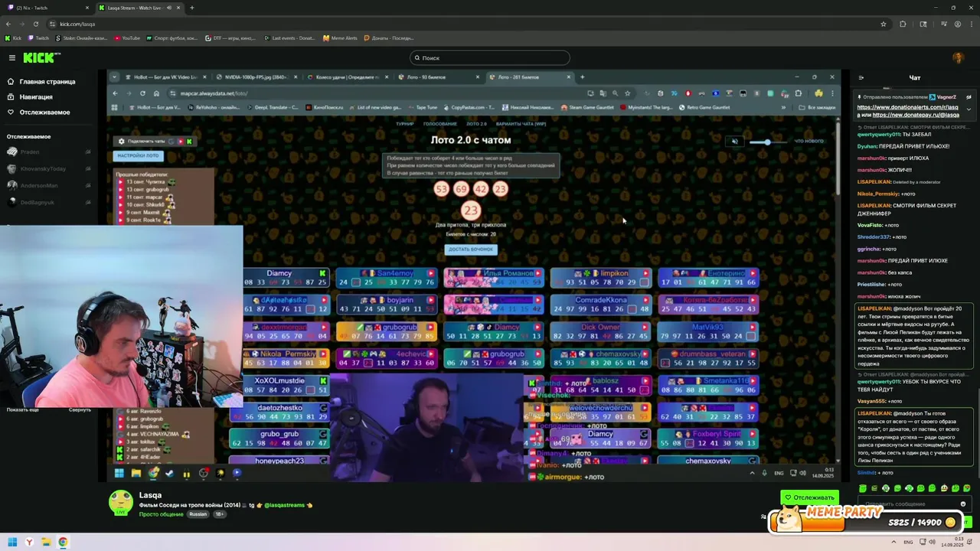Expand the pinned message chevron in chat

969,109
